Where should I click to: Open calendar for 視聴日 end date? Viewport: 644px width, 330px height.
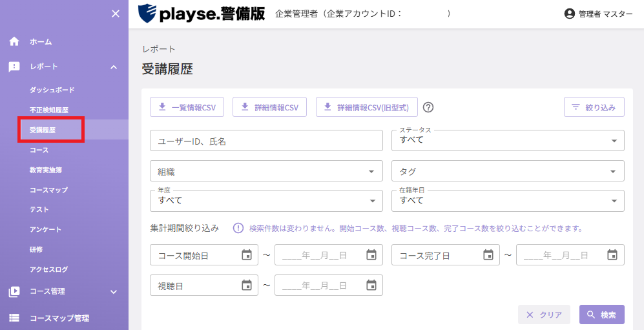[371, 285]
